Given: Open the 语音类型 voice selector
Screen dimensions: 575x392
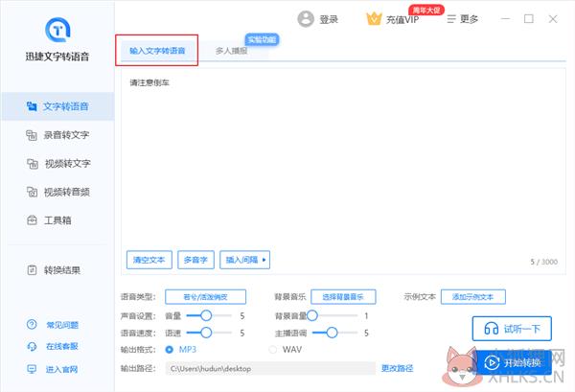Looking at the screenshot, I should pos(205,297).
